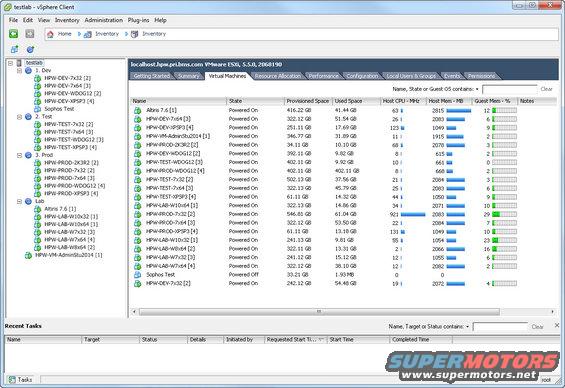The image size is (565, 388).
Task: Click the Forward navigation arrow icon
Action: (30, 34)
